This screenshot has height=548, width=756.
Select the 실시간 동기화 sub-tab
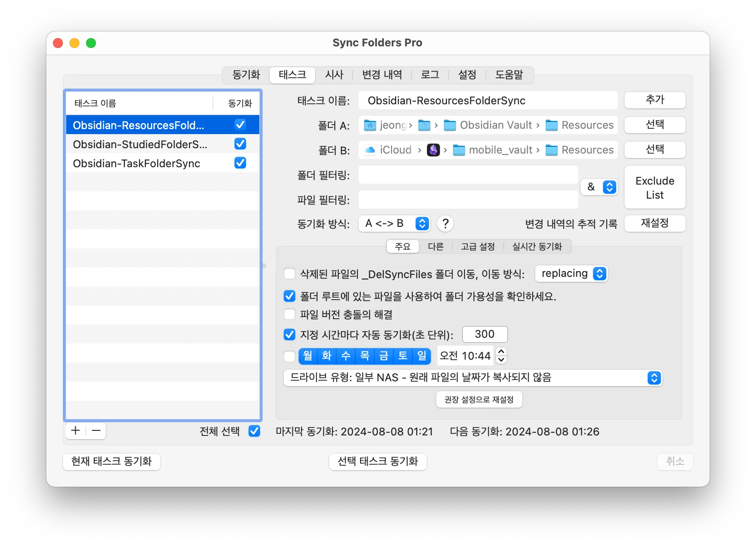point(537,247)
